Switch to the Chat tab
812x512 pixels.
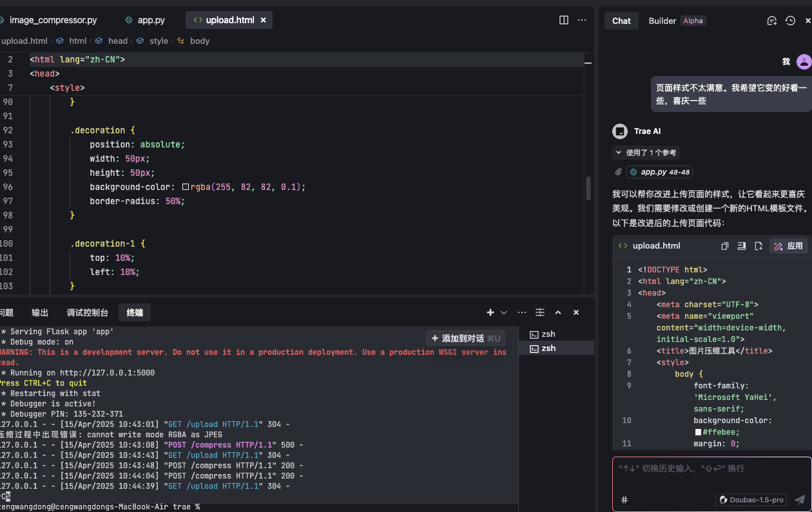click(621, 21)
